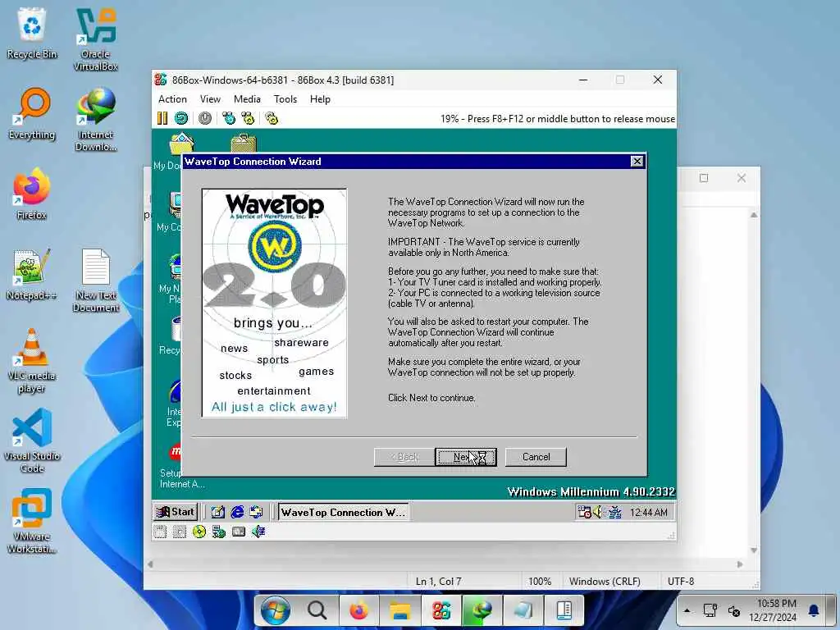Click the second floppy drive status icon

pos(180,532)
